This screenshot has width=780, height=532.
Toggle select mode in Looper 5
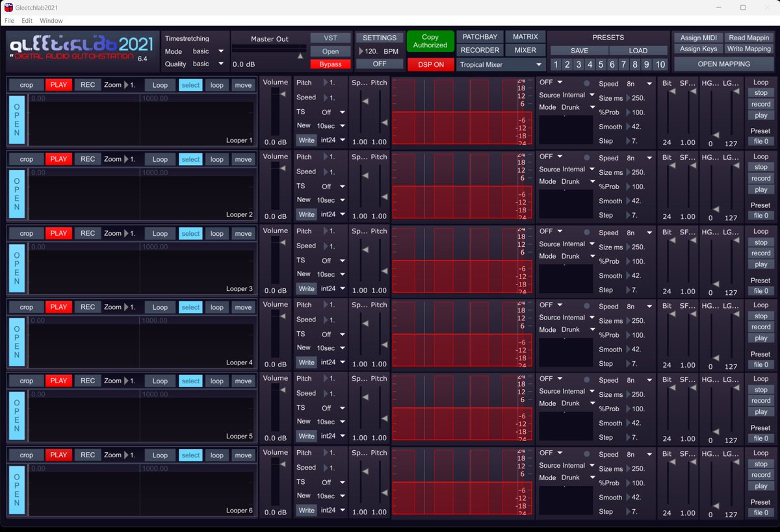click(190, 381)
